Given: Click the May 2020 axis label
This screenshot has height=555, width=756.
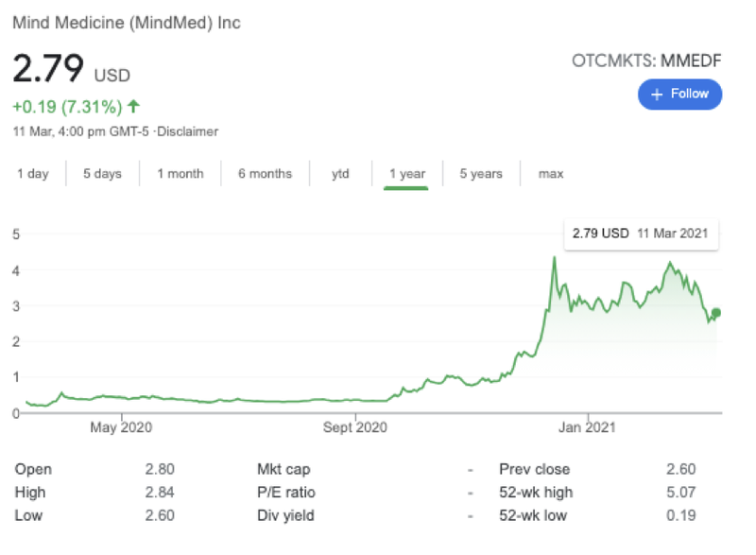Looking at the screenshot, I should [121, 427].
